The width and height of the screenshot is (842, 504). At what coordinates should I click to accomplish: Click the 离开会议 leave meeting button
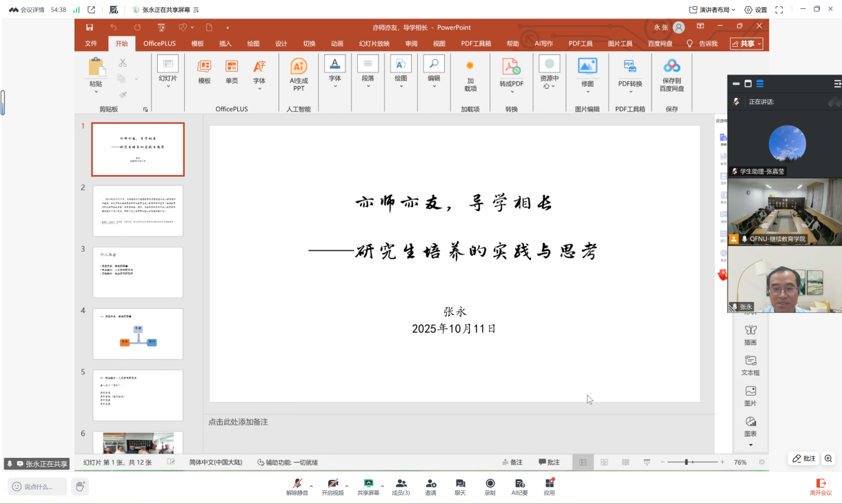pyautogui.click(x=821, y=487)
